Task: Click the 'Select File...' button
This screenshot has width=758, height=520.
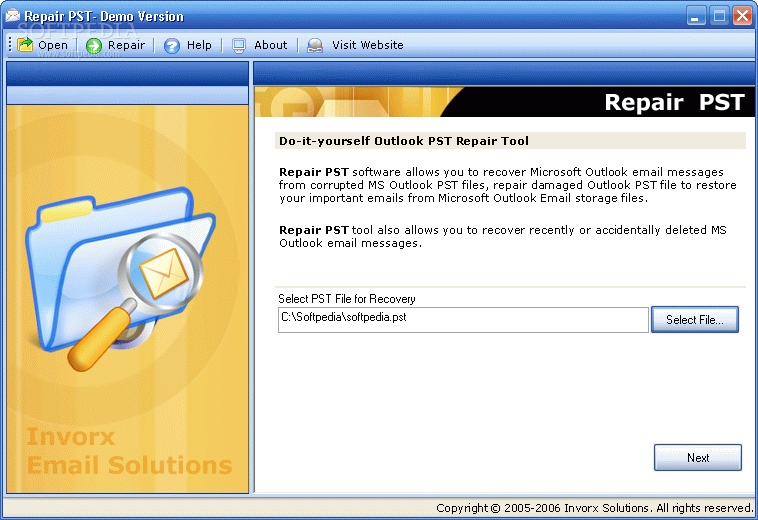Action: point(695,319)
